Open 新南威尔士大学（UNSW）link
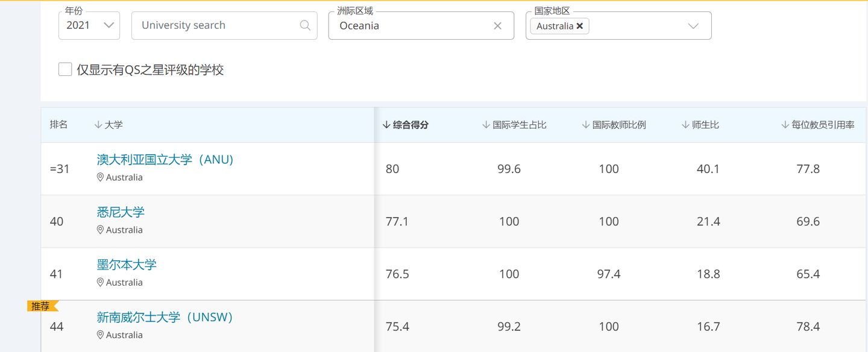 [165, 317]
